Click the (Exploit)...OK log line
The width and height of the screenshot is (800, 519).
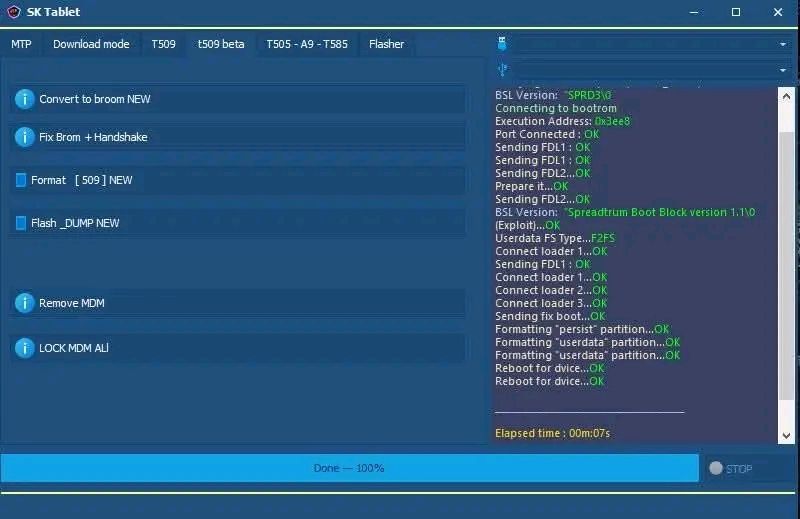point(527,225)
